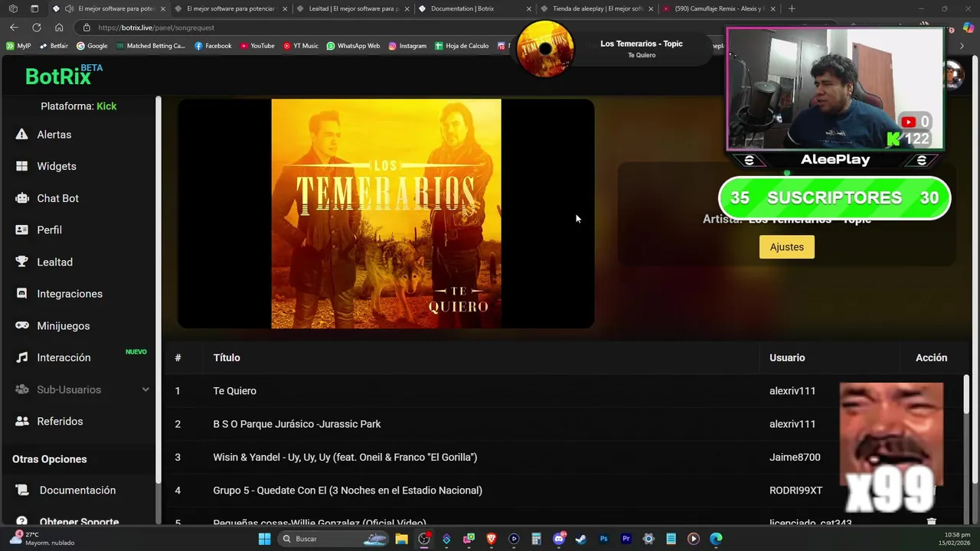The height and width of the screenshot is (551, 980).
Task: Open Photoshop from the taskbar
Action: [603, 539]
